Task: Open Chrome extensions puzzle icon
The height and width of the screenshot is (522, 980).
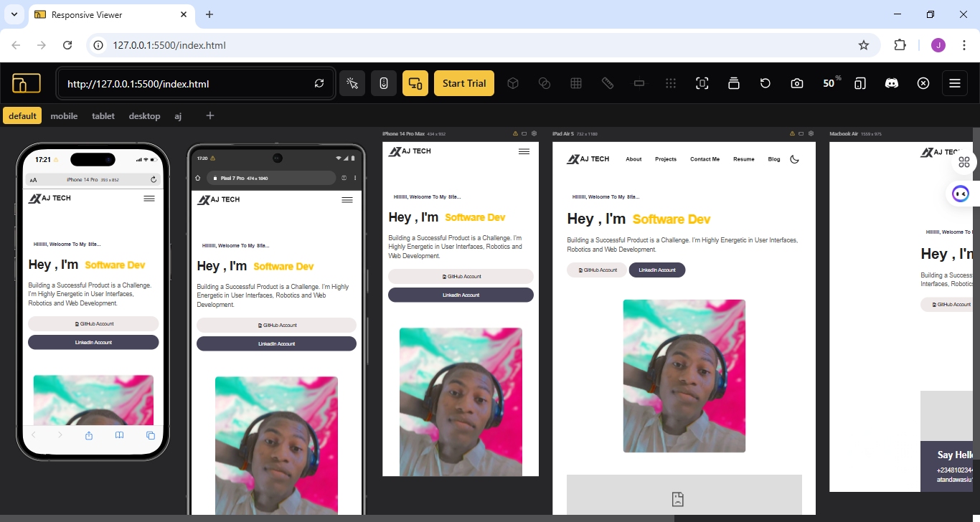Action: pyautogui.click(x=900, y=45)
